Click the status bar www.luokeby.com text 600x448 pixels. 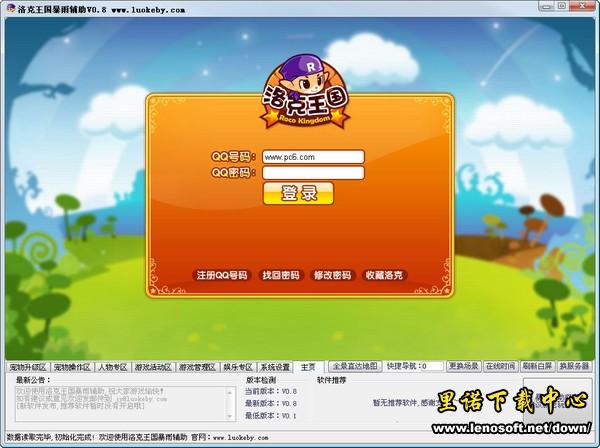click(x=240, y=437)
